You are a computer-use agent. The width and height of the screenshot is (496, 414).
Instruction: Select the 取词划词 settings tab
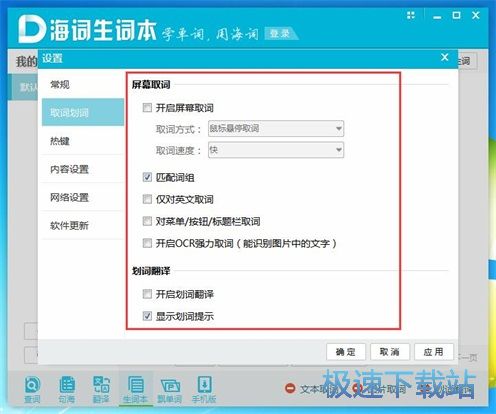[x=83, y=112]
